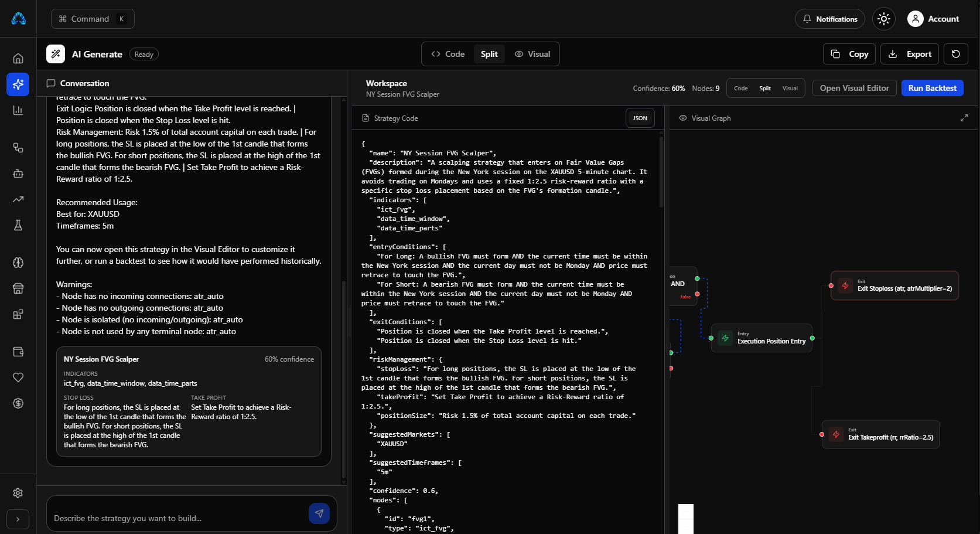The width and height of the screenshot is (980, 534).
Task: Open the marketplace storefront sidebar icon
Action: tap(18, 288)
